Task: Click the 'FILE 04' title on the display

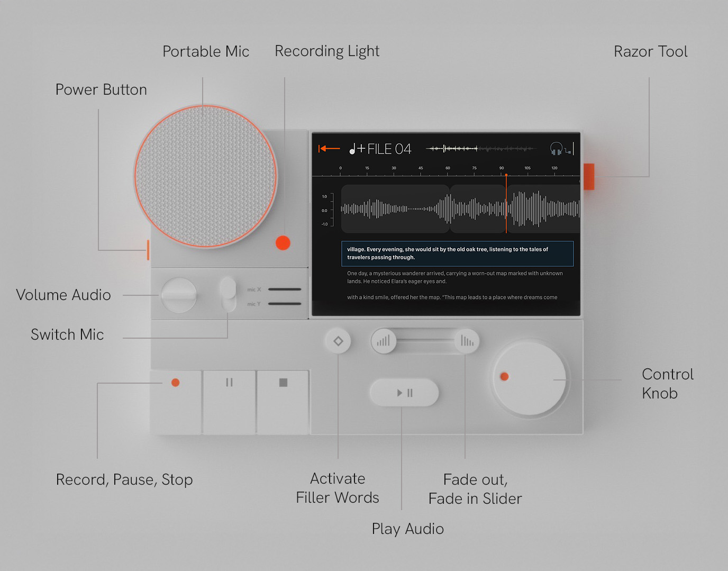Action: pyautogui.click(x=389, y=149)
